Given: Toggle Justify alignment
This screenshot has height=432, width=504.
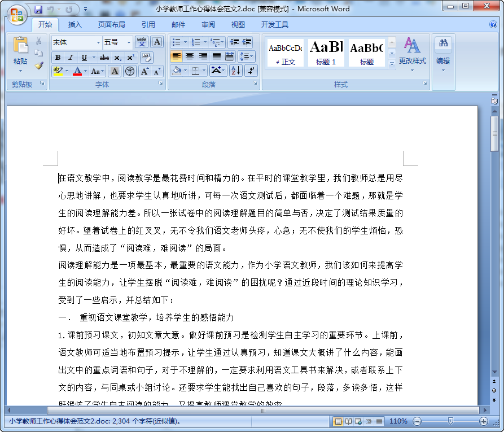Looking at the screenshot, I should pyautogui.click(x=216, y=56).
